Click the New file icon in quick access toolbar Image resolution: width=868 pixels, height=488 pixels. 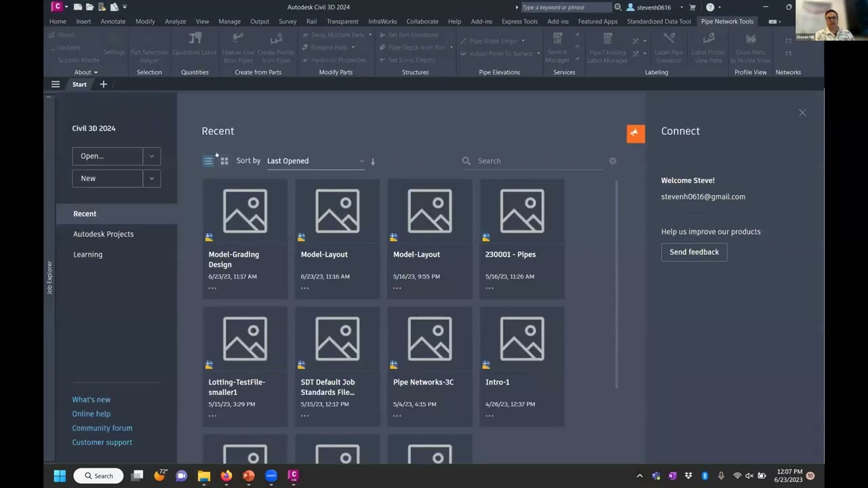(x=78, y=7)
